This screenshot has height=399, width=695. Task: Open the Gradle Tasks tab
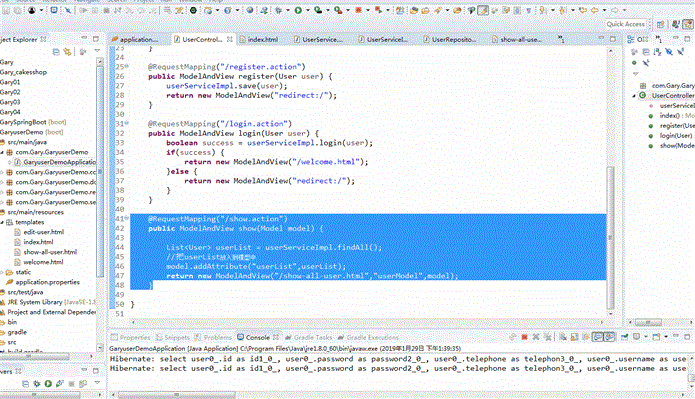[308, 337]
